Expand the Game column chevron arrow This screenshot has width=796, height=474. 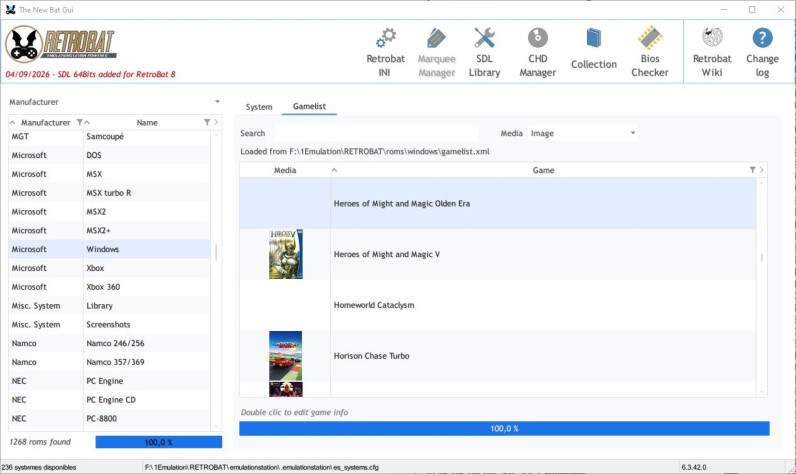point(761,170)
